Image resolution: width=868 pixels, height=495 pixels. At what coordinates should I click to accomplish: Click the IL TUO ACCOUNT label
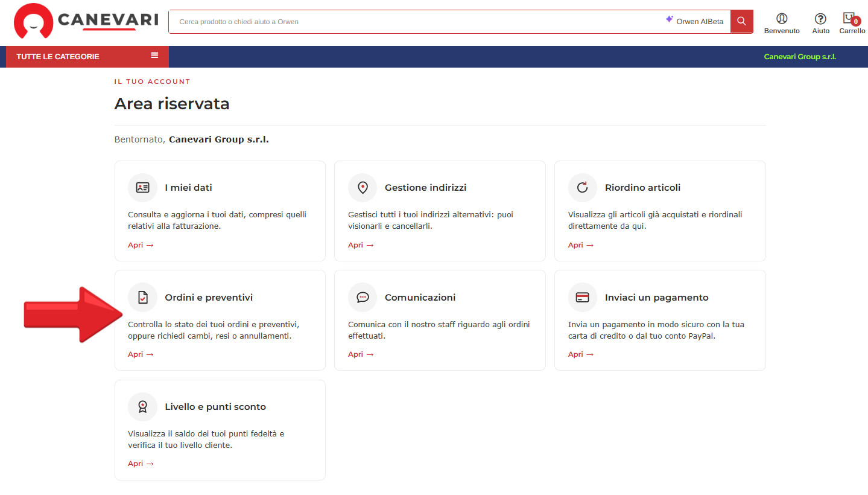152,81
